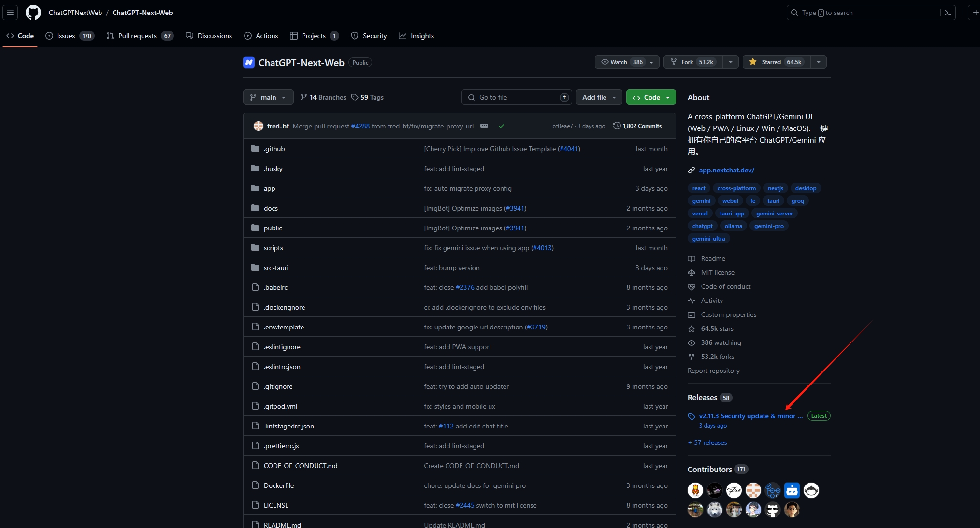Click the commit status checkmark icon
980x528 pixels.
pyautogui.click(x=502, y=126)
